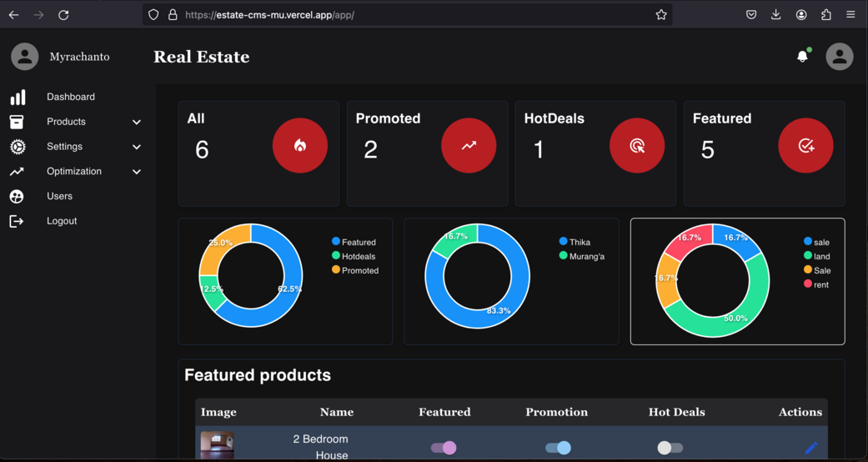Enable Hot Deals switch for 2 Bedroom House

(670, 448)
